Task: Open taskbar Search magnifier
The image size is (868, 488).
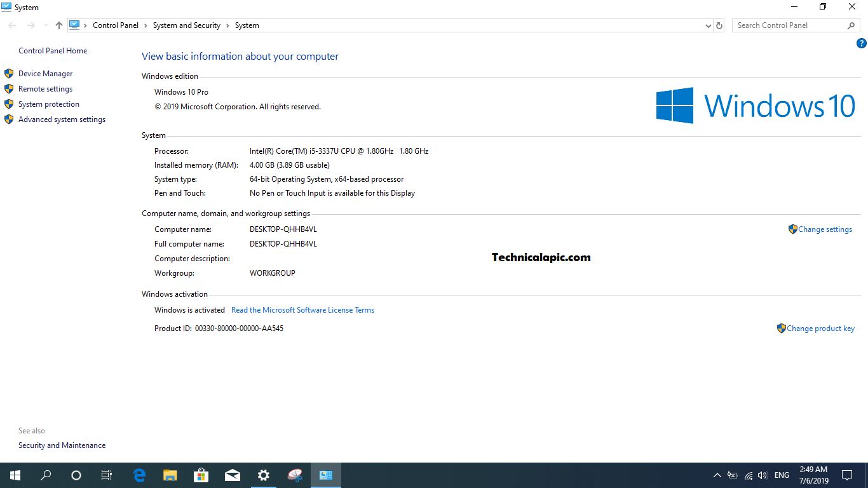Action: (x=46, y=475)
